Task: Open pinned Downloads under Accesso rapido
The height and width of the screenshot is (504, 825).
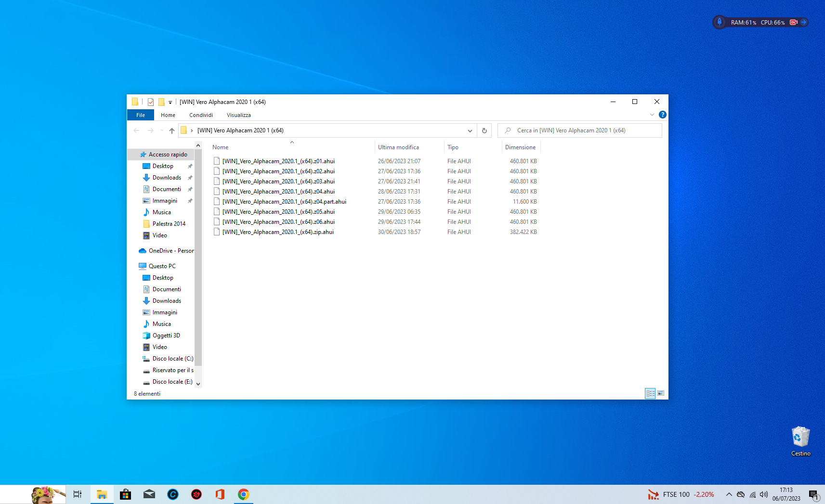Action: pos(167,178)
